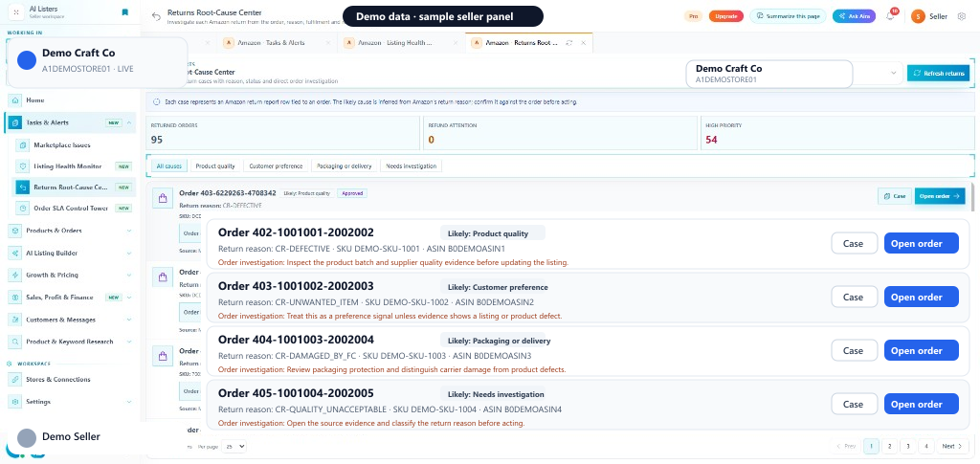Click Case for order 405-1001004-2002005

tap(854, 404)
